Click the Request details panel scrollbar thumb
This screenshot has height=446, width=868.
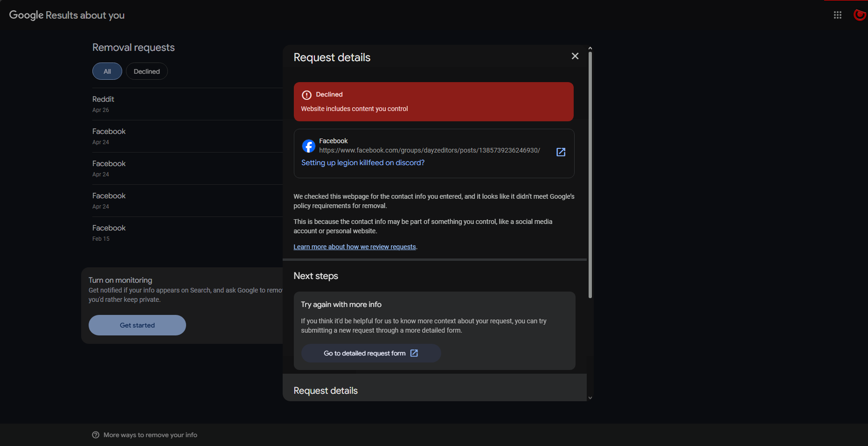pyautogui.click(x=590, y=175)
